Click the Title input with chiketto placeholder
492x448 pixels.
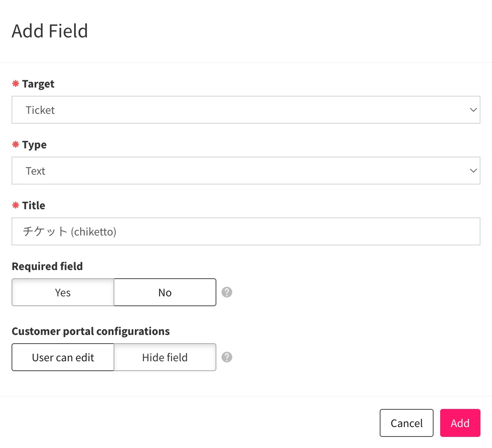[246, 231]
